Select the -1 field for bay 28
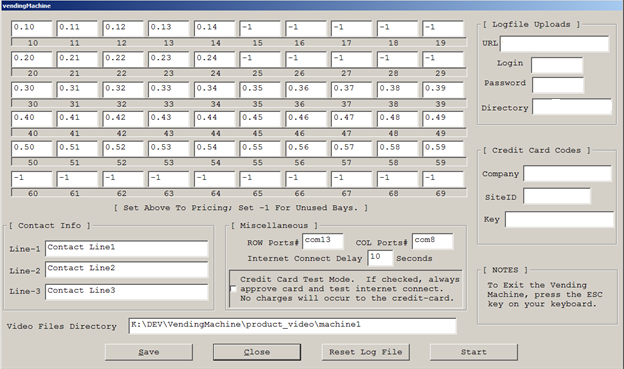The height and width of the screenshot is (369, 624). (x=397, y=59)
